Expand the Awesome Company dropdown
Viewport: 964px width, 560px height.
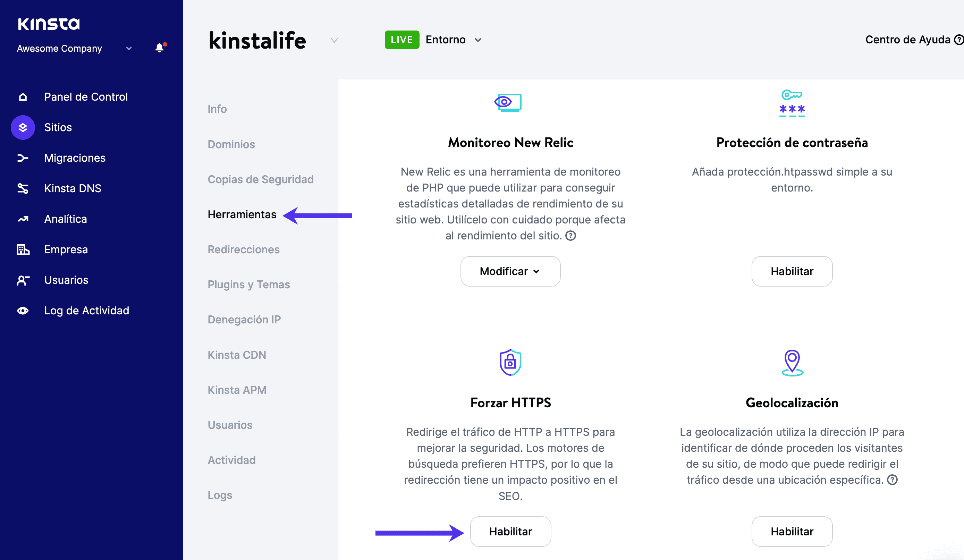(129, 49)
